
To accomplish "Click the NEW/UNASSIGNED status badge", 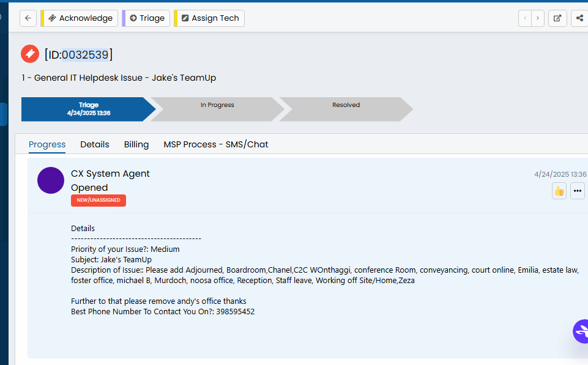I will click(99, 200).
